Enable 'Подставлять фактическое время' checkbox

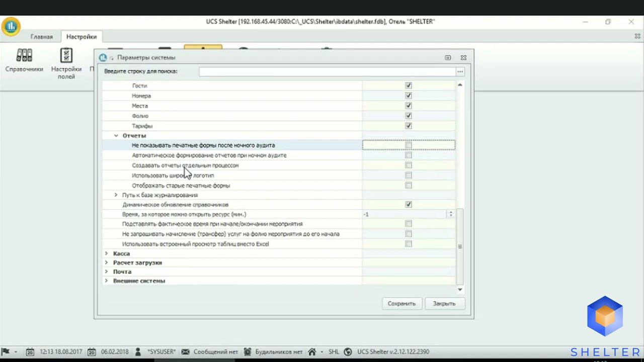409,224
